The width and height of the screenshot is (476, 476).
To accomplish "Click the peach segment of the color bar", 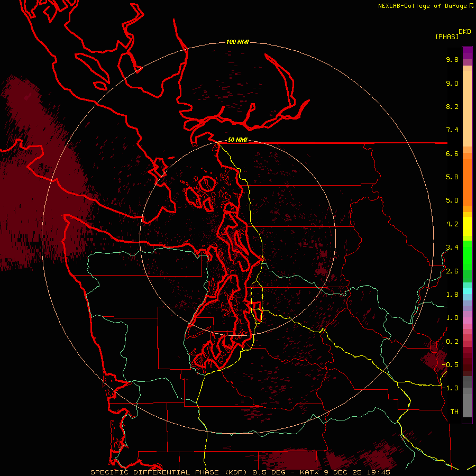I will [467, 106].
